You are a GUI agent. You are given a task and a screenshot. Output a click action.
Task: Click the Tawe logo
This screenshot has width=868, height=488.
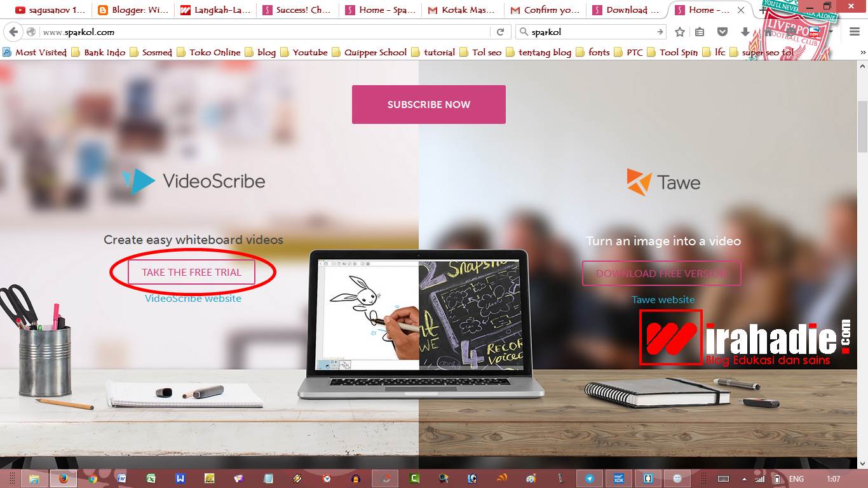(663, 182)
